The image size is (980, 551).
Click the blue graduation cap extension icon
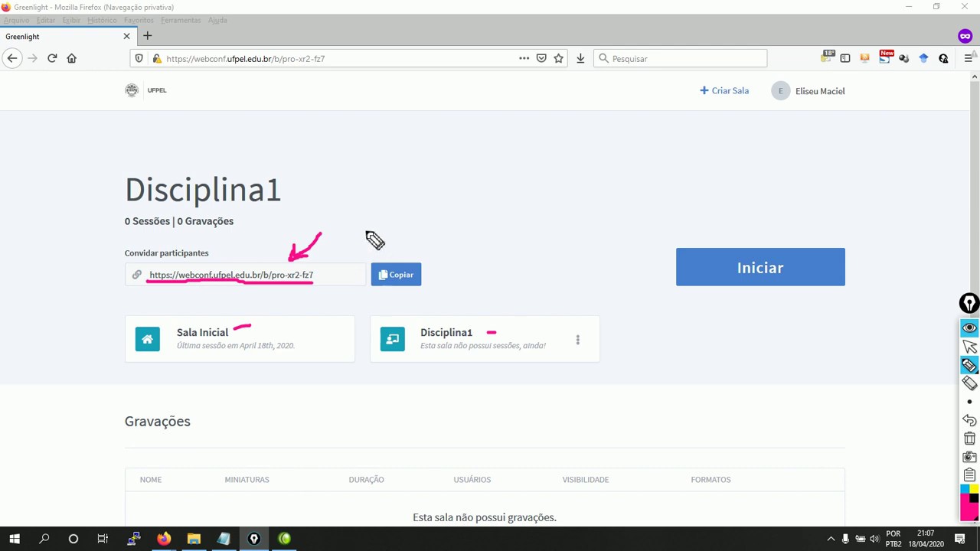click(923, 58)
